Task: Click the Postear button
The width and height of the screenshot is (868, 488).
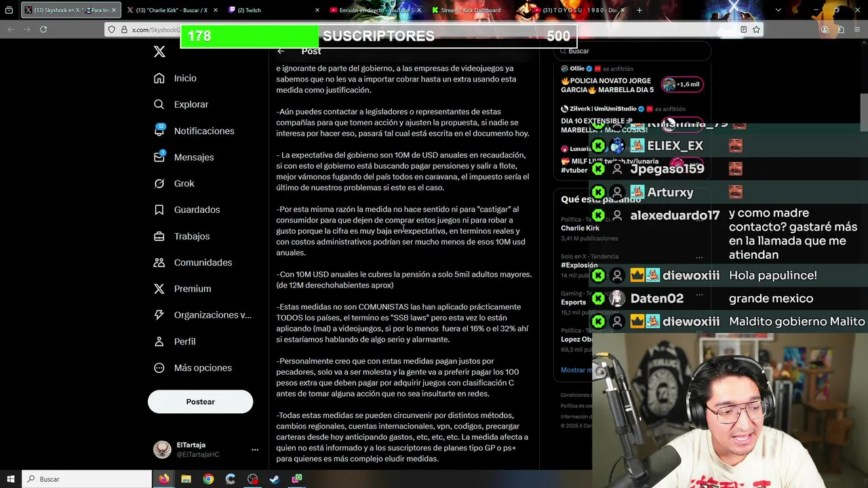Action: point(200,402)
